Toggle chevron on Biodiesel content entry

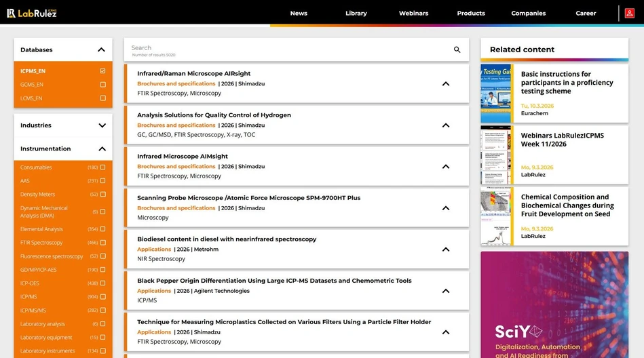pyautogui.click(x=446, y=250)
